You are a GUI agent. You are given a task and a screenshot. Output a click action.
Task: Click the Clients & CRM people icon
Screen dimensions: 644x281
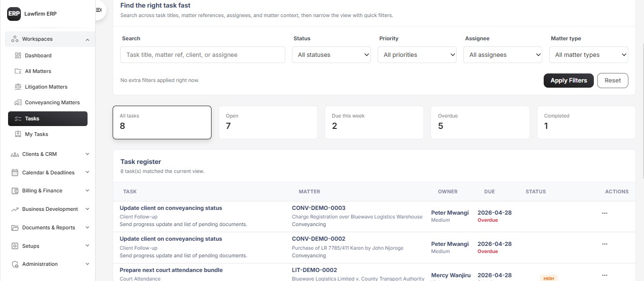click(15, 154)
